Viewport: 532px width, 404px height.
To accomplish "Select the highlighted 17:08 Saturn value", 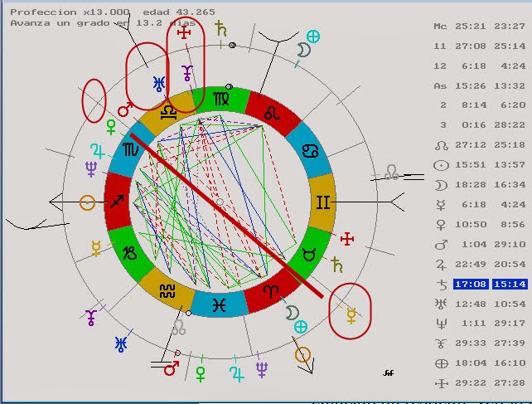I will (x=468, y=284).
